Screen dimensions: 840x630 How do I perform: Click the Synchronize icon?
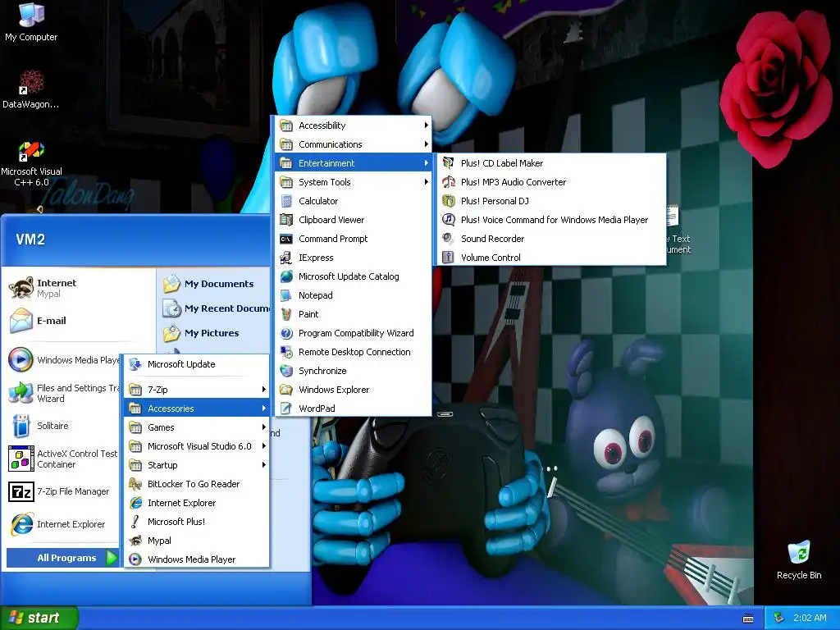(x=286, y=371)
